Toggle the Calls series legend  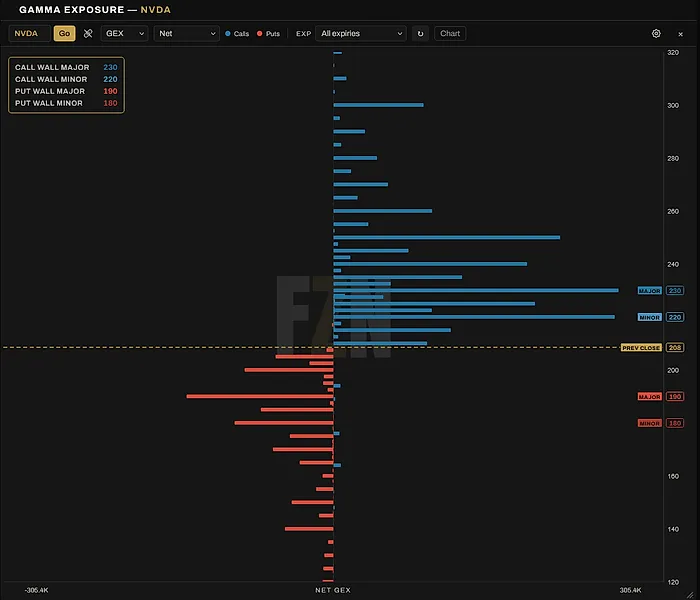(237, 33)
